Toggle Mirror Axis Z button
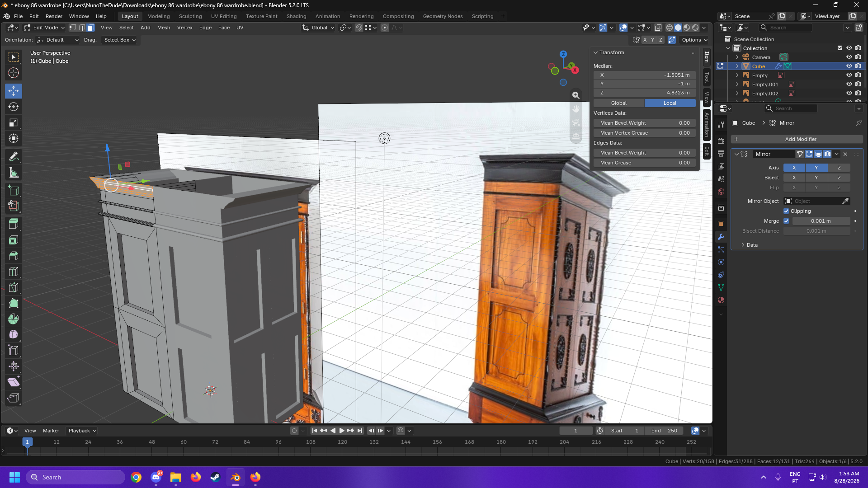868x488 pixels. pos(839,168)
